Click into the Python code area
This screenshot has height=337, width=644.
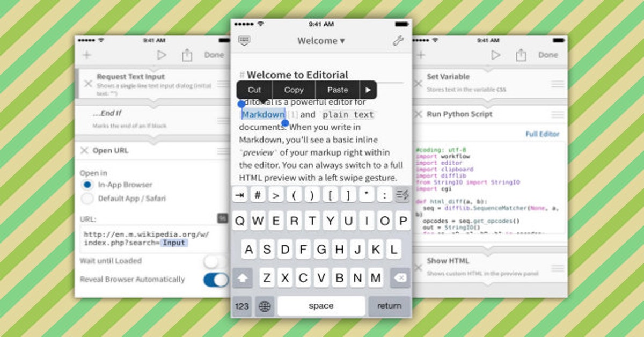tap(489, 188)
